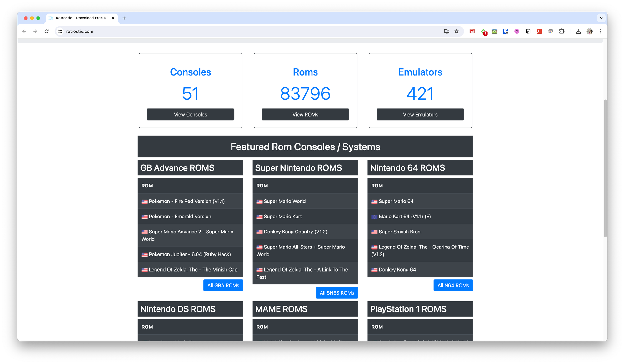Click the View ROMs button
Viewport: 625px width, 364px height.
[305, 114]
